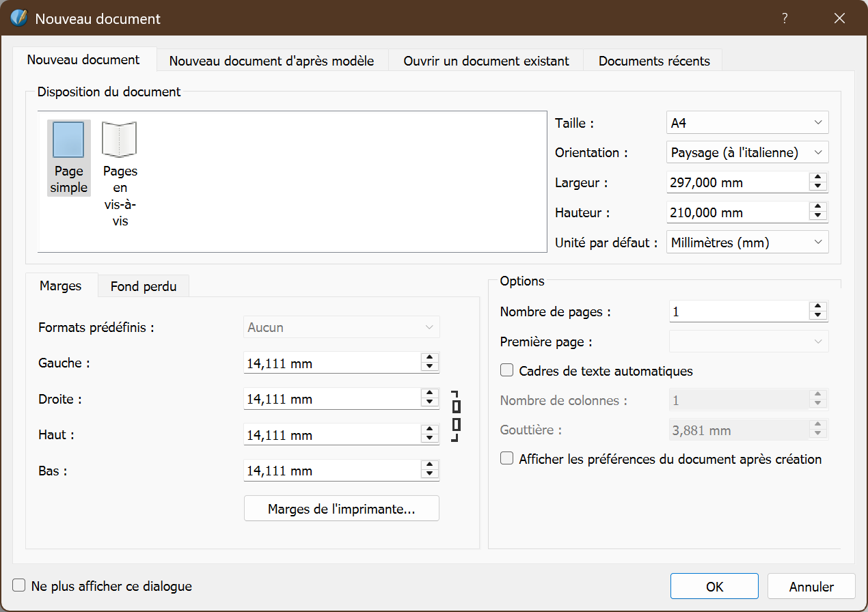The height and width of the screenshot is (612, 868).
Task: Increase Nombre de pages with up arrow
Action: coord(818,307)
